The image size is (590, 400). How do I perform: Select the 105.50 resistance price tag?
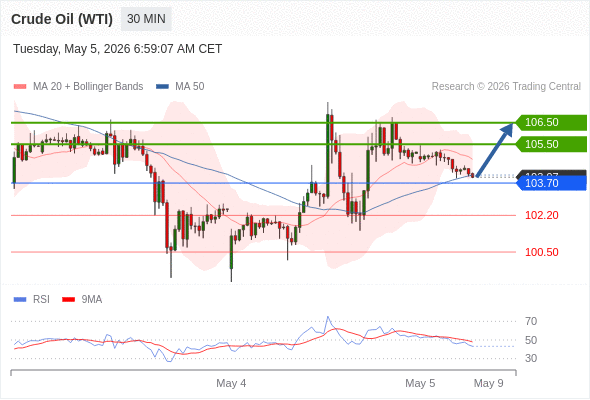click(551, 144)
